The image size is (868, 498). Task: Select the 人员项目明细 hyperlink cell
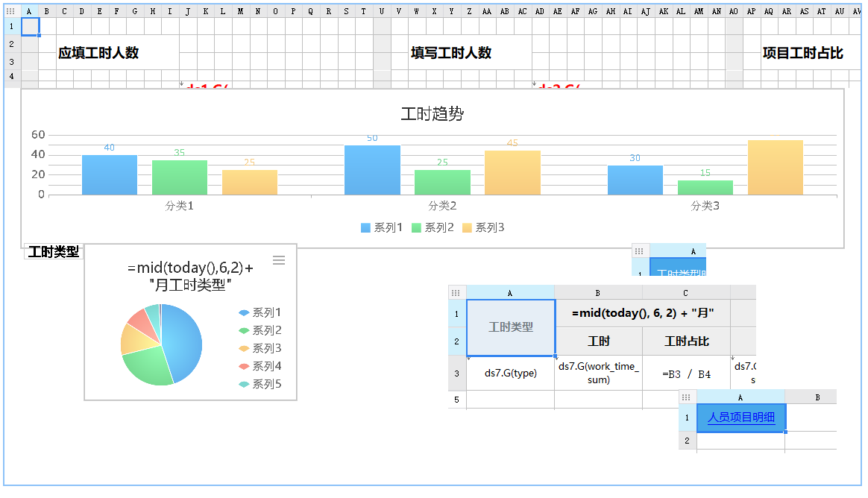(x=740, y=417)
